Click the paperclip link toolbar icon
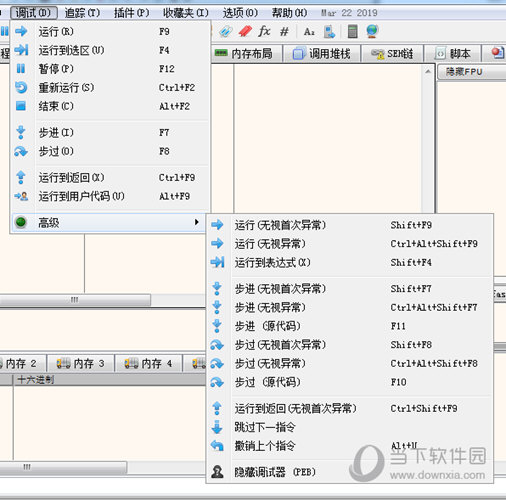This screenshot has height=500, width=506. (x=226, y=32)
